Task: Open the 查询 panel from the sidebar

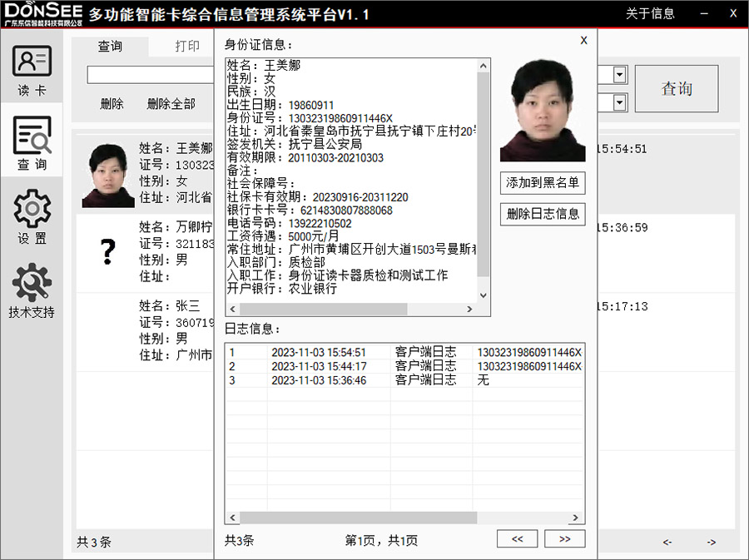Action: tap(32, 144)
